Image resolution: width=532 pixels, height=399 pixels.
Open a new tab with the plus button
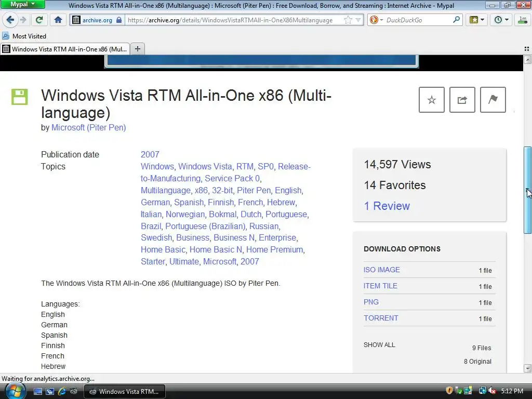[137, 49]
